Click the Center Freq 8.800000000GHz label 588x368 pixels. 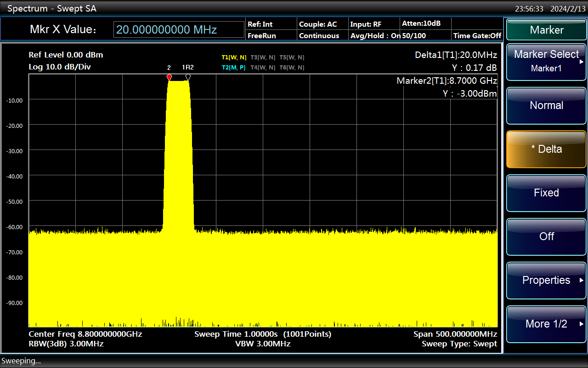coord(85,334)
